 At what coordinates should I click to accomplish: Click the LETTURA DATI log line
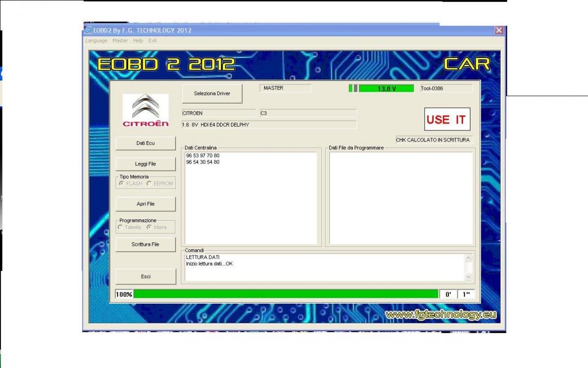click(203, 257)
